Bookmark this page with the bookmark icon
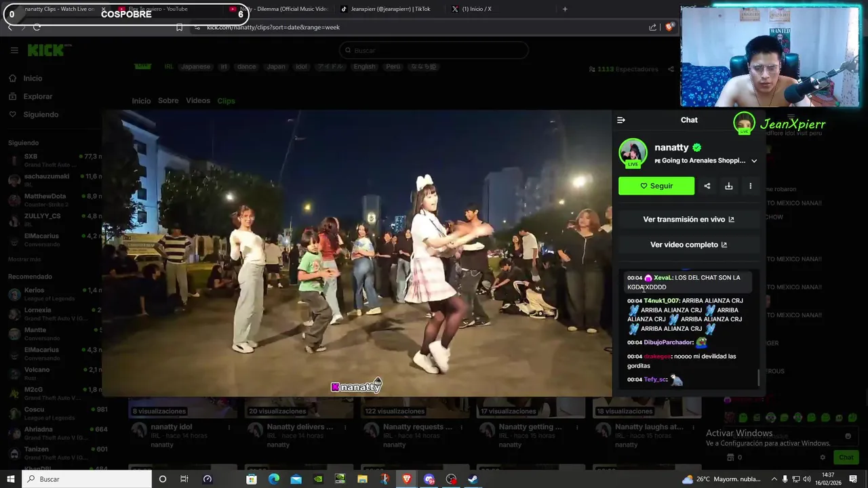Image resolution: width=868 pixels, height=488 pixels. (179, 27)
